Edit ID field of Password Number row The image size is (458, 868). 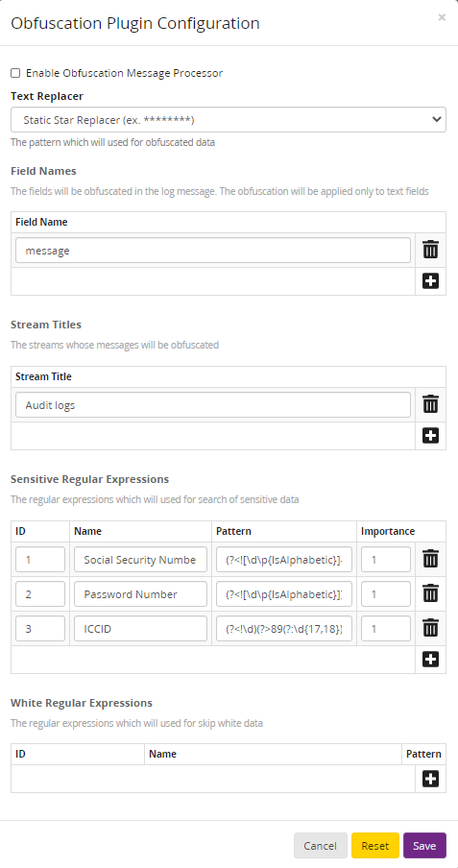click(x=40, y=594)
